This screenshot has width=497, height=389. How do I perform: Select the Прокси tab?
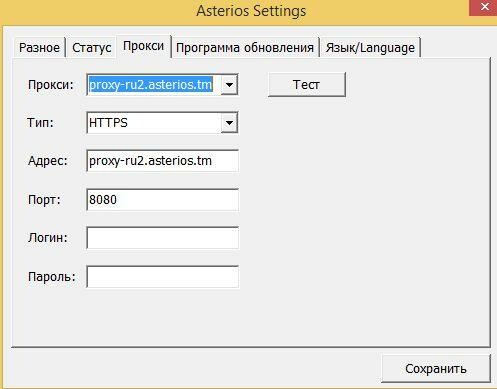pos(143,46)
